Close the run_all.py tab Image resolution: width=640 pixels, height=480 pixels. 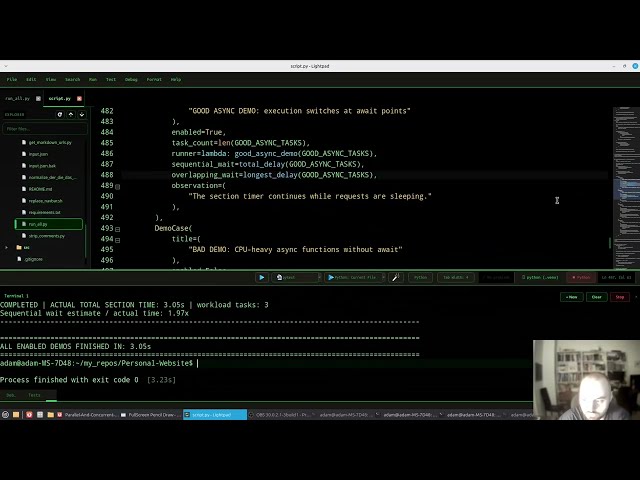click(x=38, y=98)
